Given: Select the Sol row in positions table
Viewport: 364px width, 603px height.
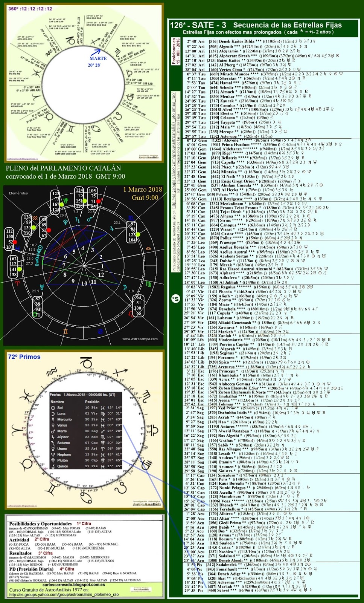Looking at the screenshot, I should (86, 407).
